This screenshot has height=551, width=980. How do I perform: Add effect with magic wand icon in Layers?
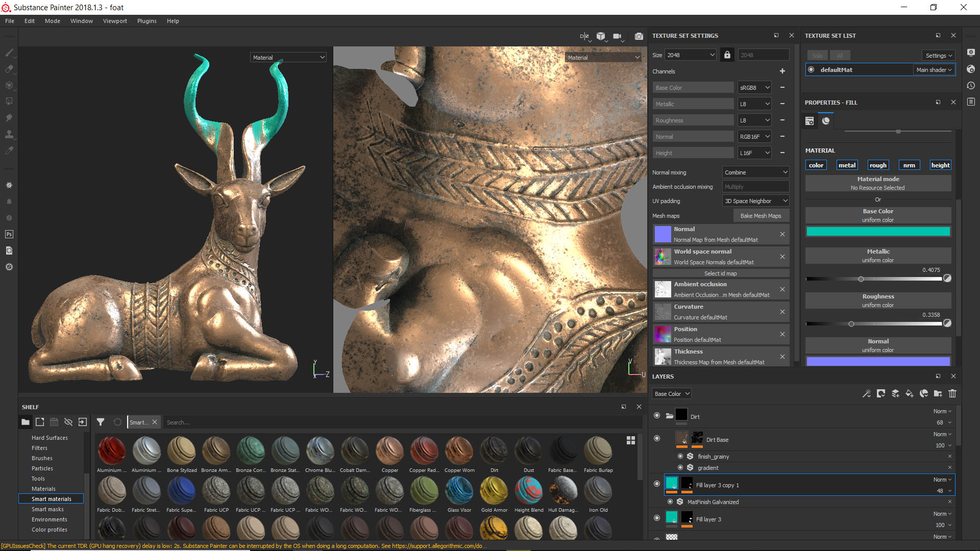[x=866, y=393]
